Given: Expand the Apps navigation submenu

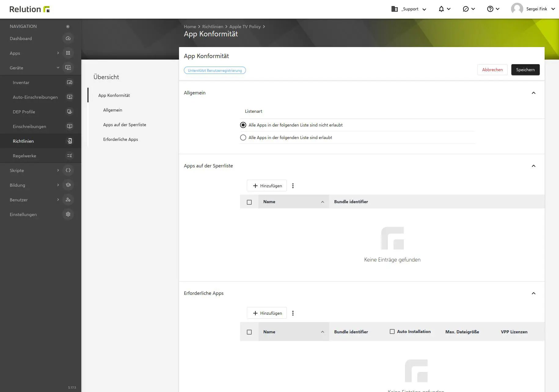Looking at the screenshot, I should [58, 53].
